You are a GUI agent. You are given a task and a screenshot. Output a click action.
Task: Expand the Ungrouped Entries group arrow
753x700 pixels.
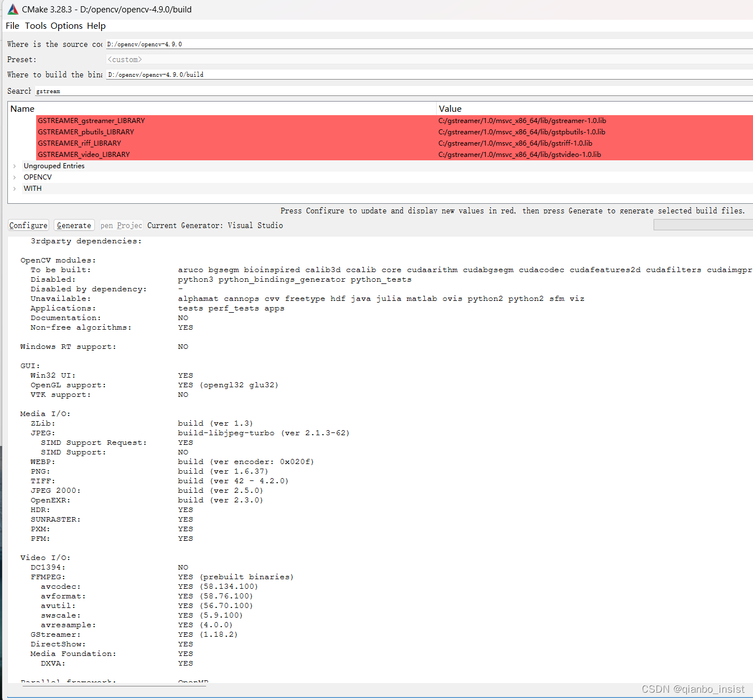click(x=15, y=166)
